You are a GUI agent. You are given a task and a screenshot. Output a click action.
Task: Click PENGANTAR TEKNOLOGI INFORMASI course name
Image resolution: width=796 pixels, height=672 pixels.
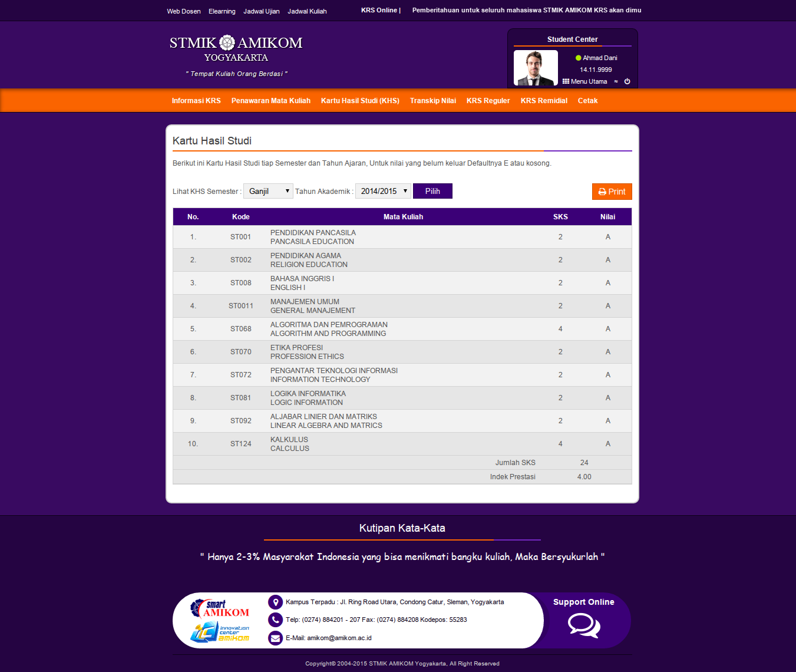pos(334,371)
